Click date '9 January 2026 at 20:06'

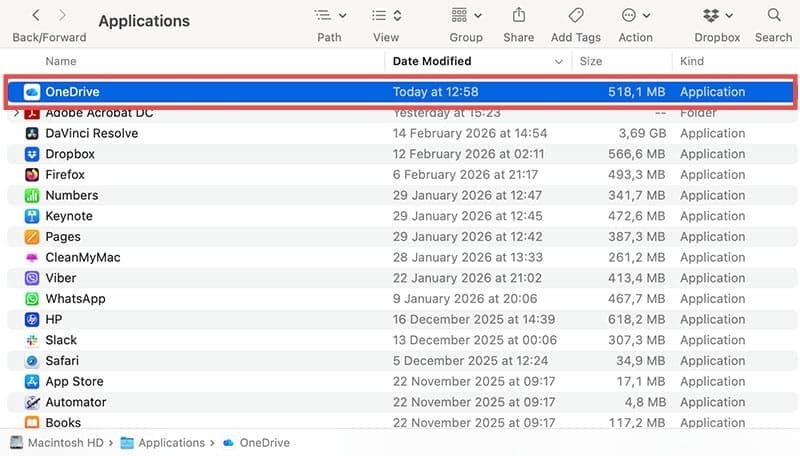tap(465, 299)
